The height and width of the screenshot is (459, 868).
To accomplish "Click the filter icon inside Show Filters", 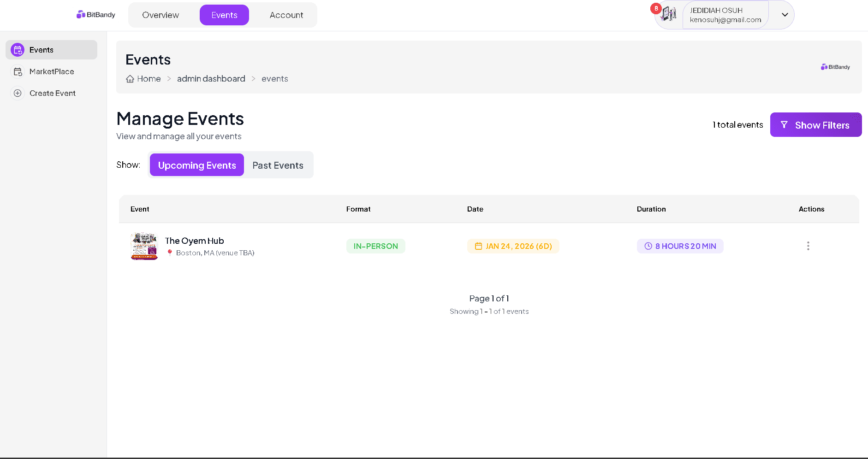I will [784, 124].
